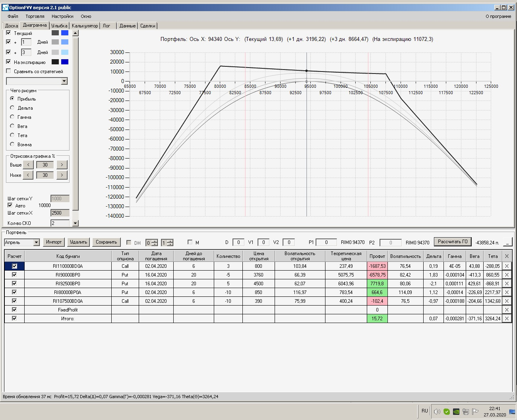Open the О программе menu
The height and width of the screenshot is (420, 517).
point(498,16)
